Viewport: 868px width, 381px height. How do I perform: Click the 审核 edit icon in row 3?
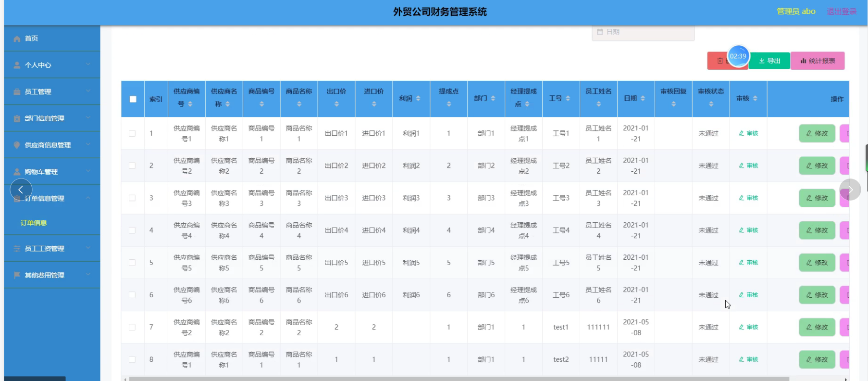pos(742,198)
